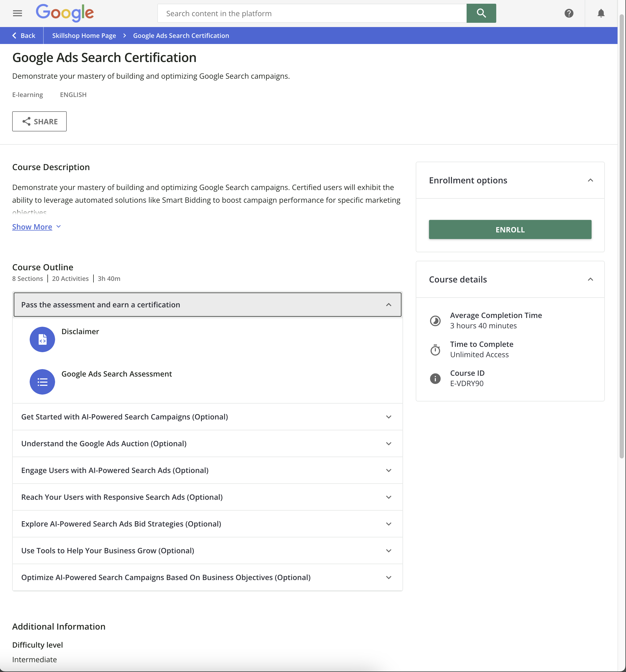
Task: Click the platform search input field
Action: [312, 13]
